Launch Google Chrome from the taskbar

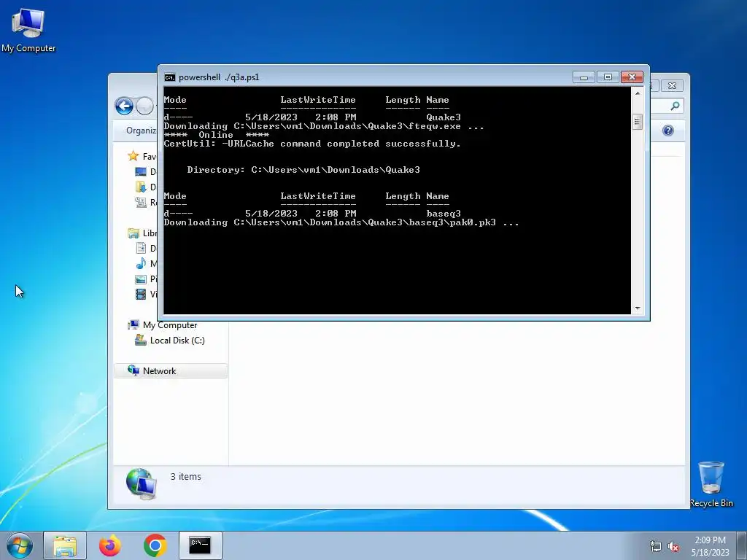[x=155, y=545]
